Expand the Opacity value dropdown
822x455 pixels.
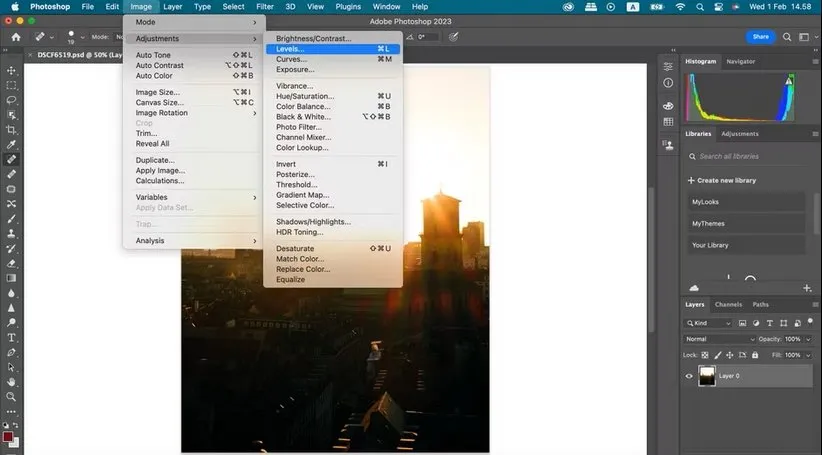pos(807,339)
